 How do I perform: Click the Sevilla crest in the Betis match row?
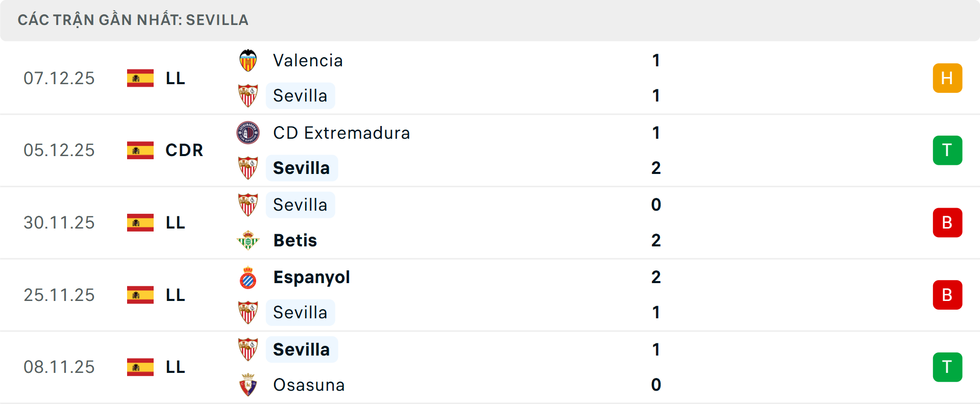point(248,205)
